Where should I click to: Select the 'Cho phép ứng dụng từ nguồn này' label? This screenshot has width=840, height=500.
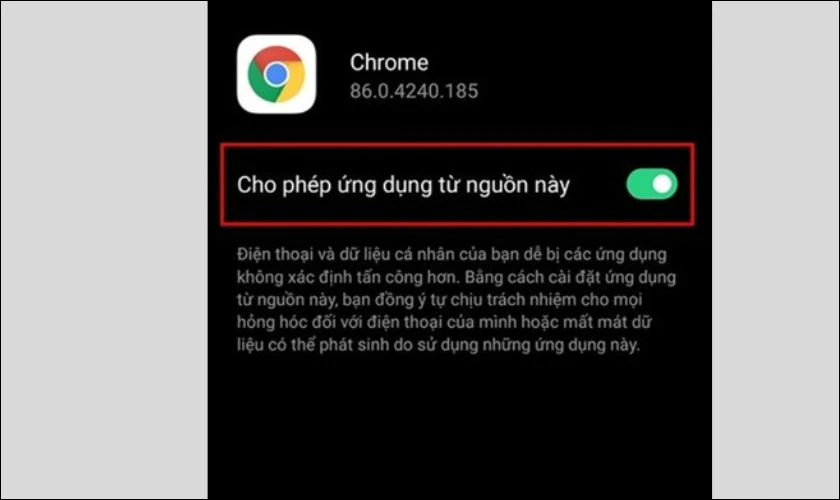click(x=403, y=185)
